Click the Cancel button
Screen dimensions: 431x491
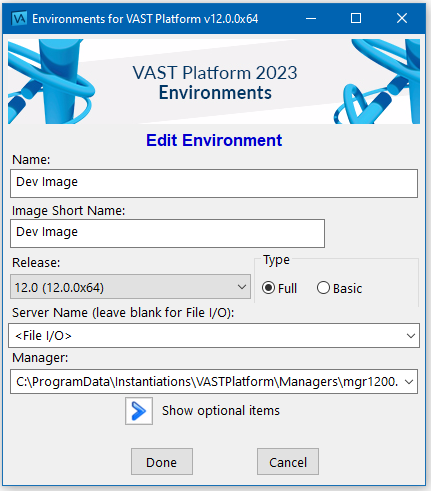point(288,462)
